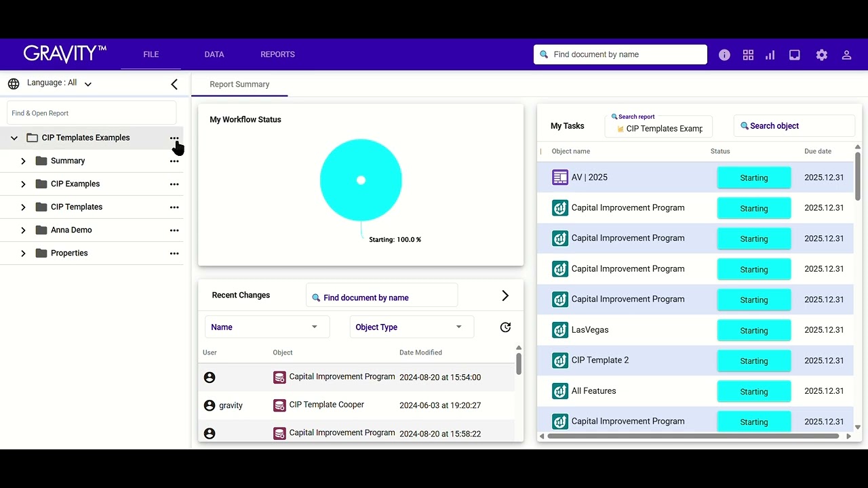
Task: Expand the Summary folder
Action: coord(23,161)
